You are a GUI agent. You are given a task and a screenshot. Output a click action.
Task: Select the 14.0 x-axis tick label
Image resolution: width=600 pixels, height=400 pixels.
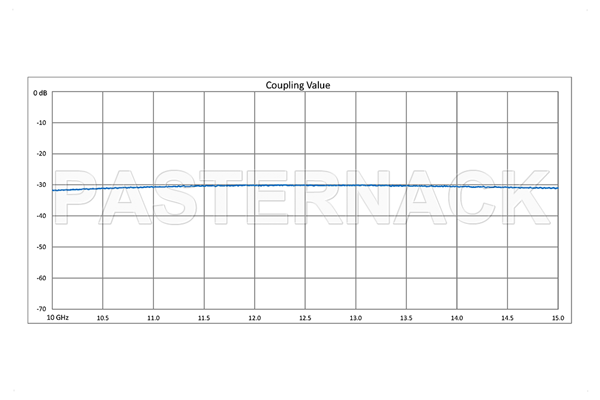click(457, 318)
